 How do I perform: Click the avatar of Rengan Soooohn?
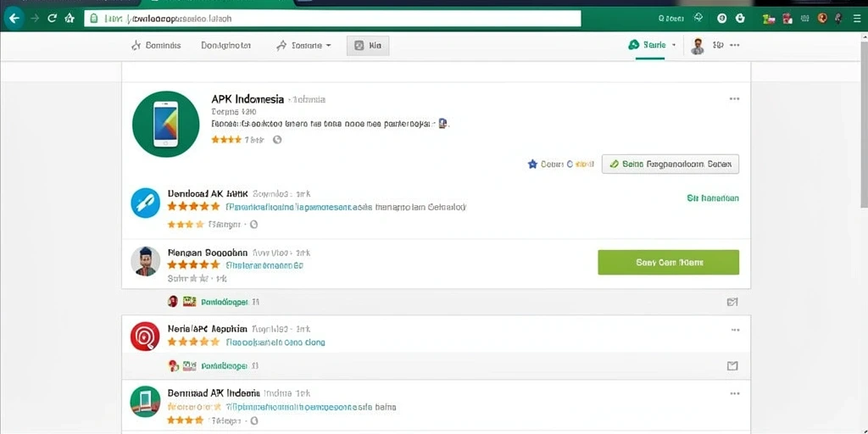[x=146, y=261]
